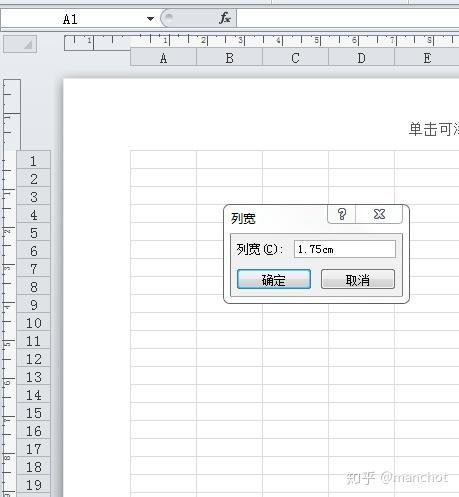Click the 列宽 input field with 1.75cm
459x497 pixels.
pos(345,249)
